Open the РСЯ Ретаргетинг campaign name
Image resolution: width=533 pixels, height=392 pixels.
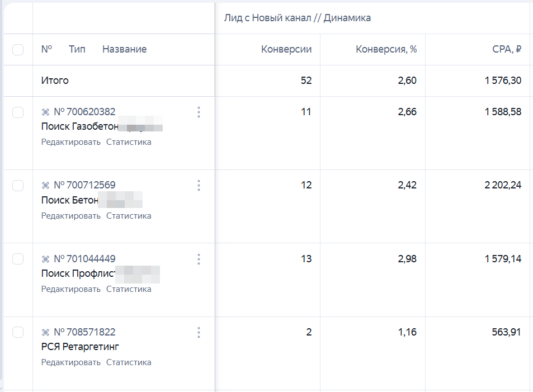pos(80,347)
